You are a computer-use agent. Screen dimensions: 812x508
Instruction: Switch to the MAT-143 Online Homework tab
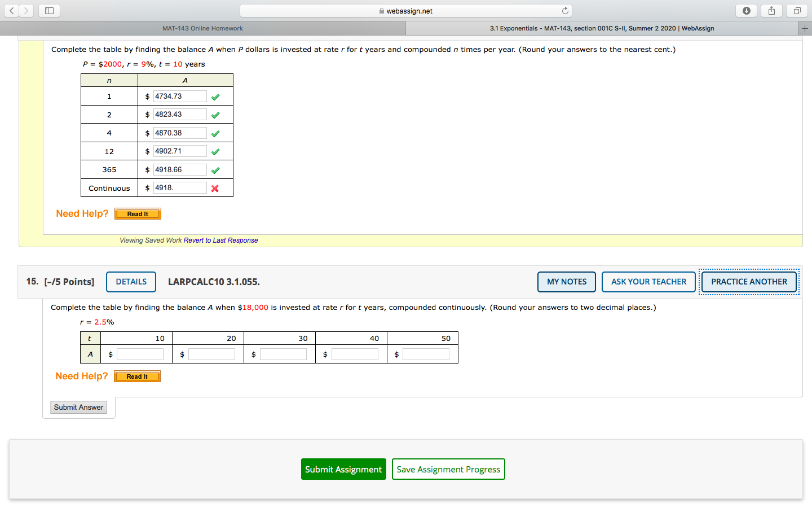click(203, 28)
